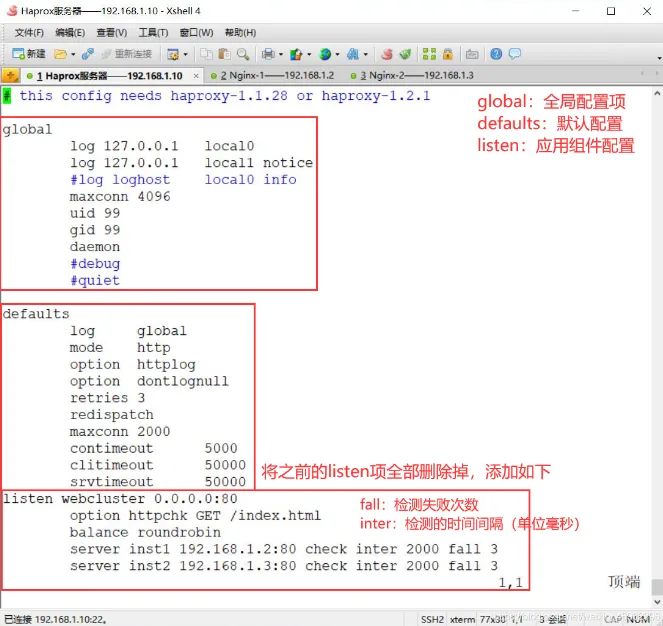The image size is (663, 626).
Task: Click the 'server inst1 192.168.1.2:80' line
Action: 284,549
